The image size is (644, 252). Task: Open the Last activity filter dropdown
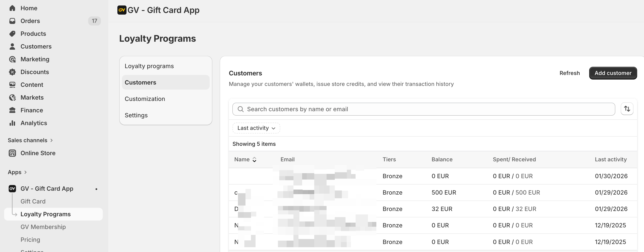(256, 128)
